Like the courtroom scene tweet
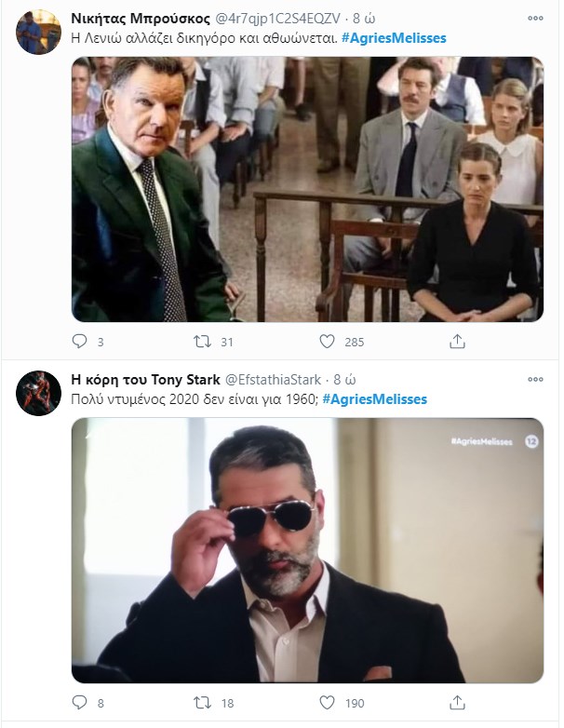The image size is (564, 728). tap(328, 342)
